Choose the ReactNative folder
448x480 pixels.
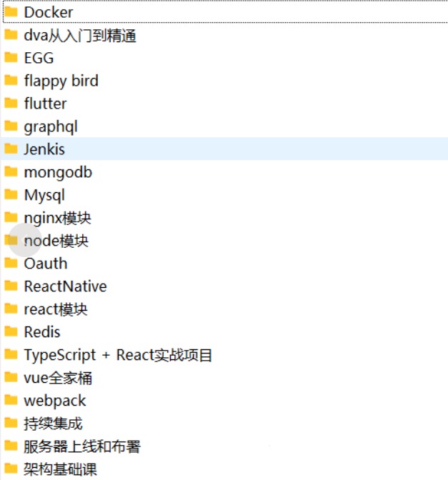pyautogui.click(x=65, y=286)
